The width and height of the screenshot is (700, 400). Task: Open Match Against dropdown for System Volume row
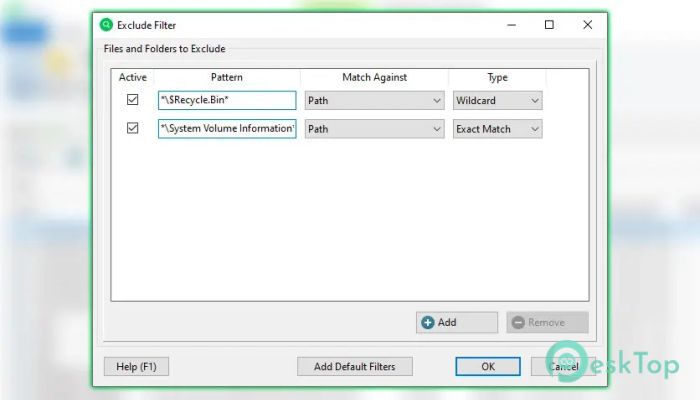click(375, 129)
